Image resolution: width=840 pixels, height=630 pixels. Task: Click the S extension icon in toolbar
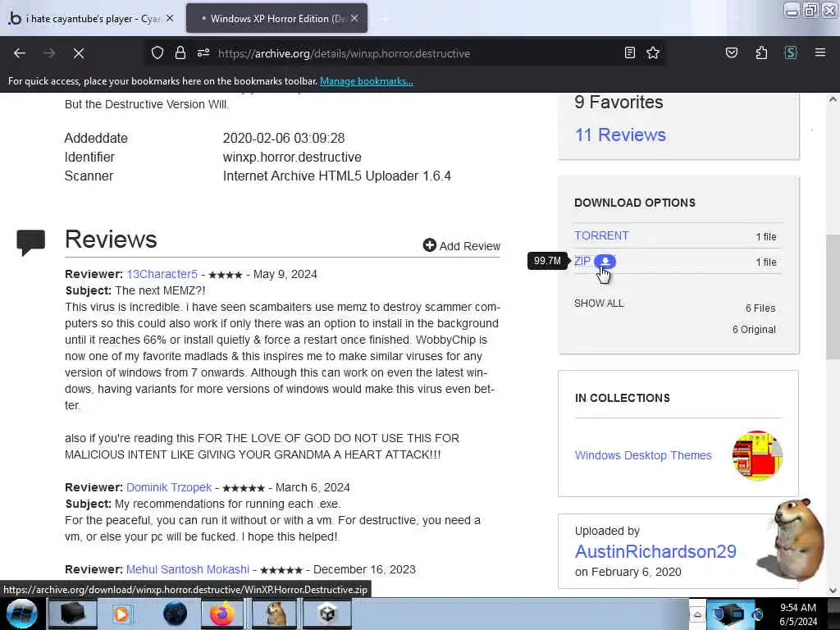(x=791, y=53)
